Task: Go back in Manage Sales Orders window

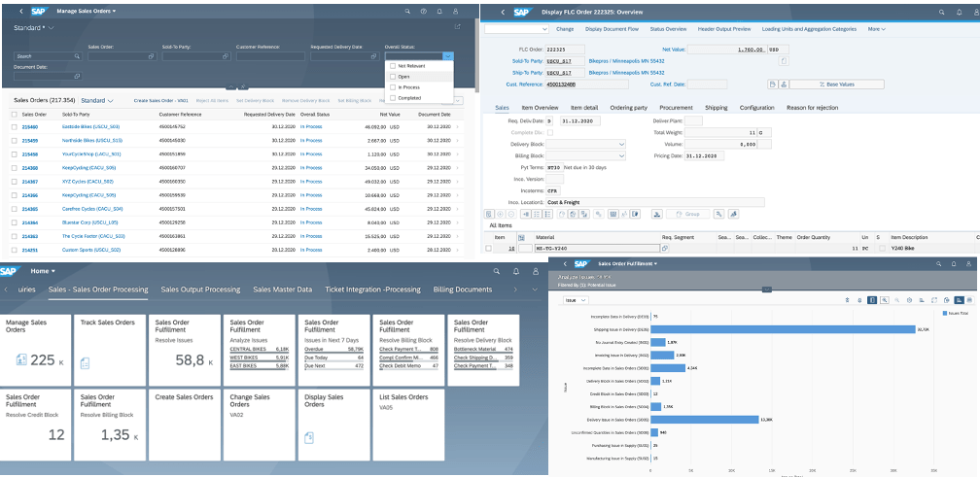Action: point(21,12)
